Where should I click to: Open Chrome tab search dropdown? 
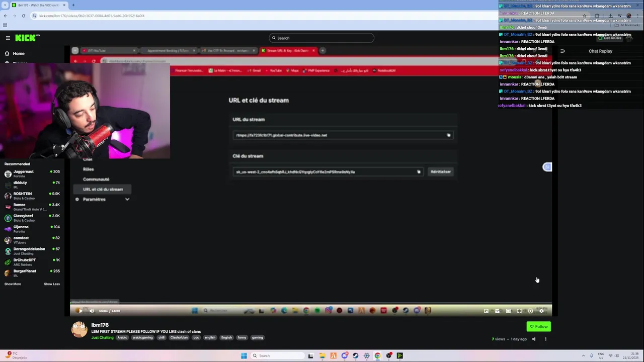click(x=5, y=5)
